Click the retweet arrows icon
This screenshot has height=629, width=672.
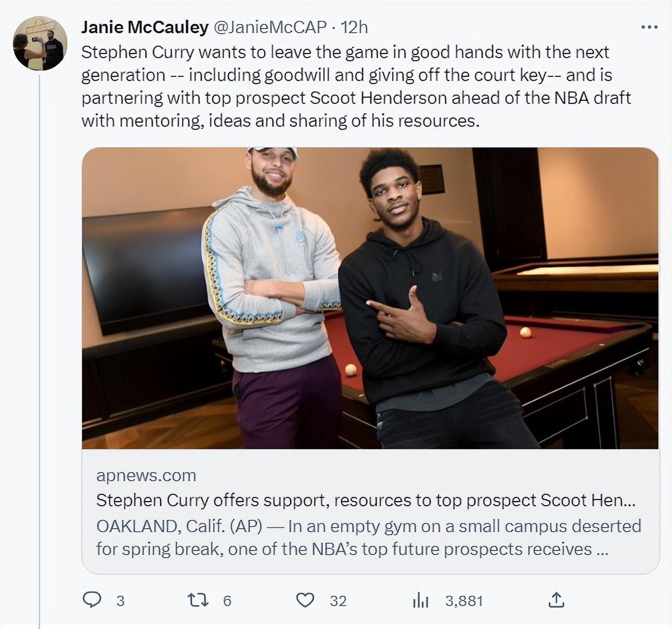tap(198, 600)
